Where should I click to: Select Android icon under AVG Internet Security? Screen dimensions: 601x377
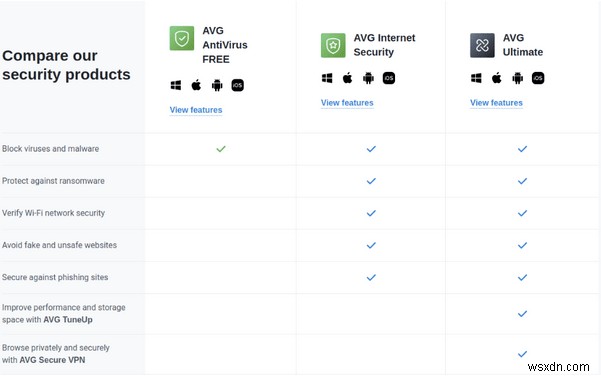368,78
